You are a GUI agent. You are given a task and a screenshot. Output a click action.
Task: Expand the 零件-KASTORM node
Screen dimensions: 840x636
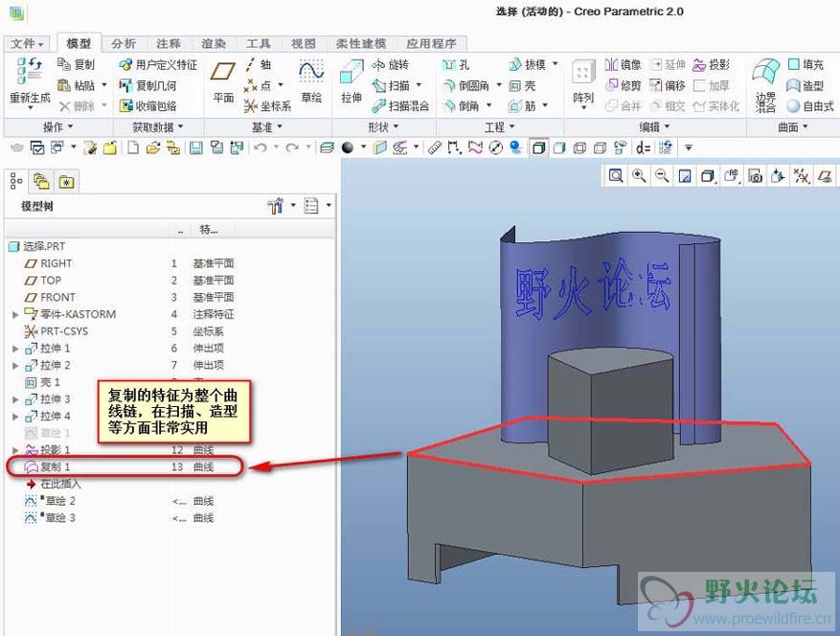pos(15,314)
